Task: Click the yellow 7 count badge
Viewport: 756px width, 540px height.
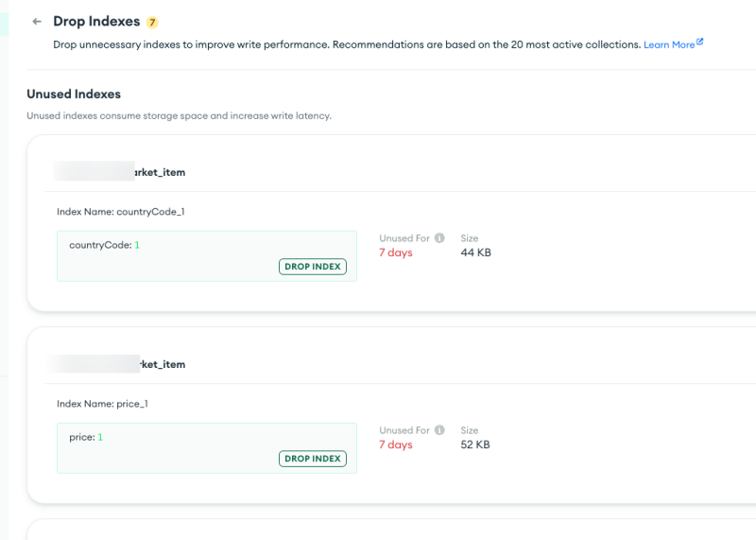Action: (152, 22)
